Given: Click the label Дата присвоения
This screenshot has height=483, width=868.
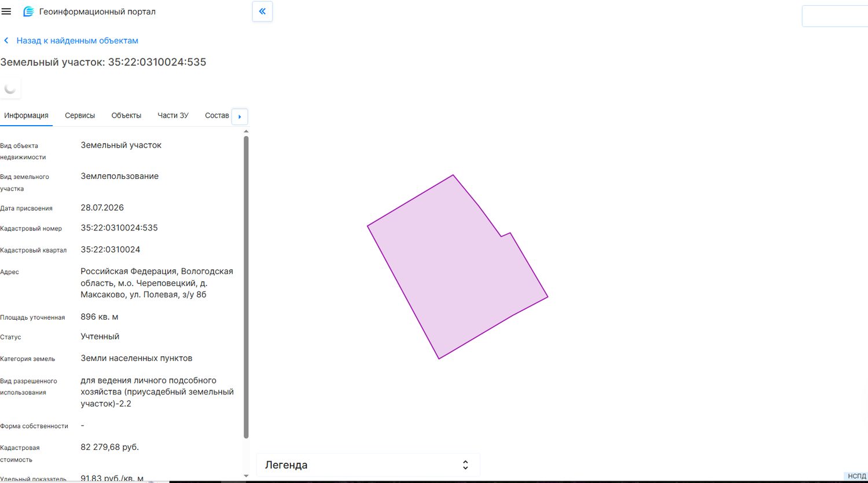Looking at the screenshot, I should coord(27,208).
